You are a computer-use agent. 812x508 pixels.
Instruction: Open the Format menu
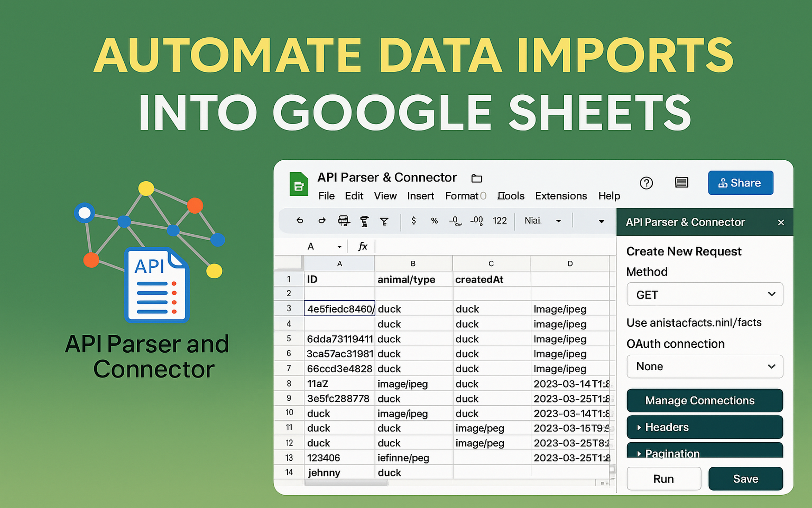pos(462,196)
